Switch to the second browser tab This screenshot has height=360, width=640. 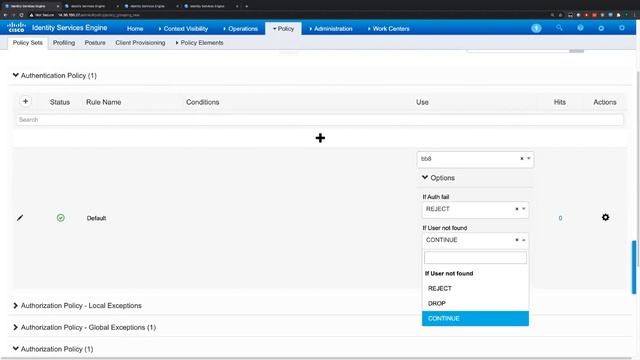pos(90,6)
